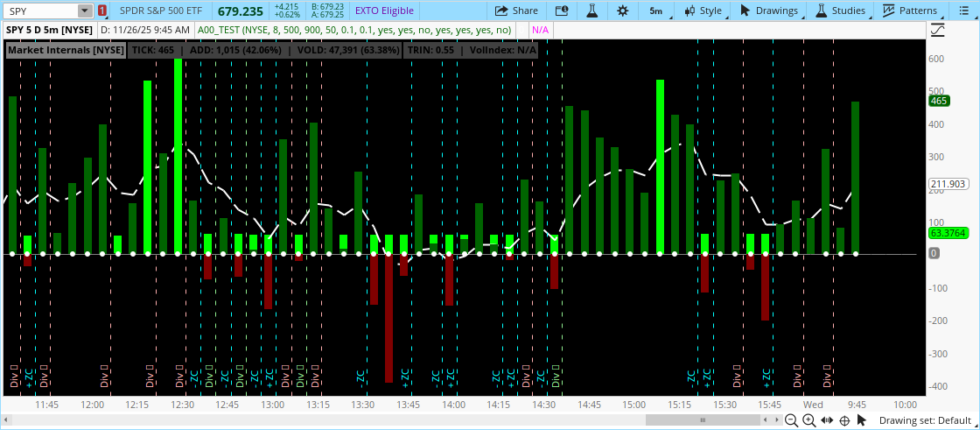Open the 5m timeframe selector

pyautogui.click(x=655, y=11)
